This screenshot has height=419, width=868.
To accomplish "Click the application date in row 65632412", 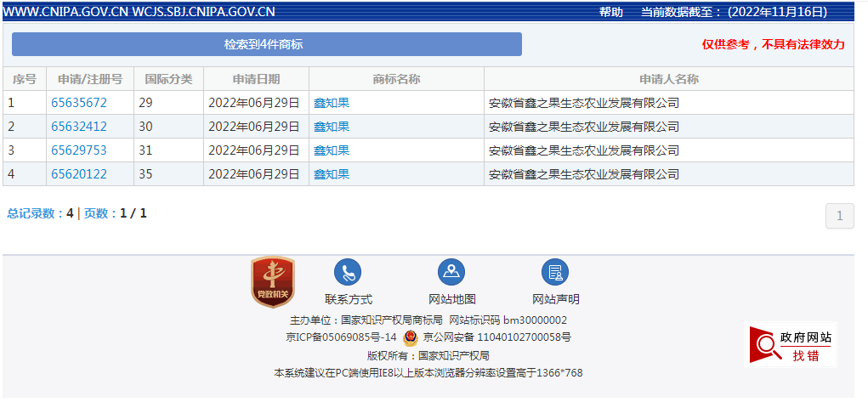I will tap(254, 127).
